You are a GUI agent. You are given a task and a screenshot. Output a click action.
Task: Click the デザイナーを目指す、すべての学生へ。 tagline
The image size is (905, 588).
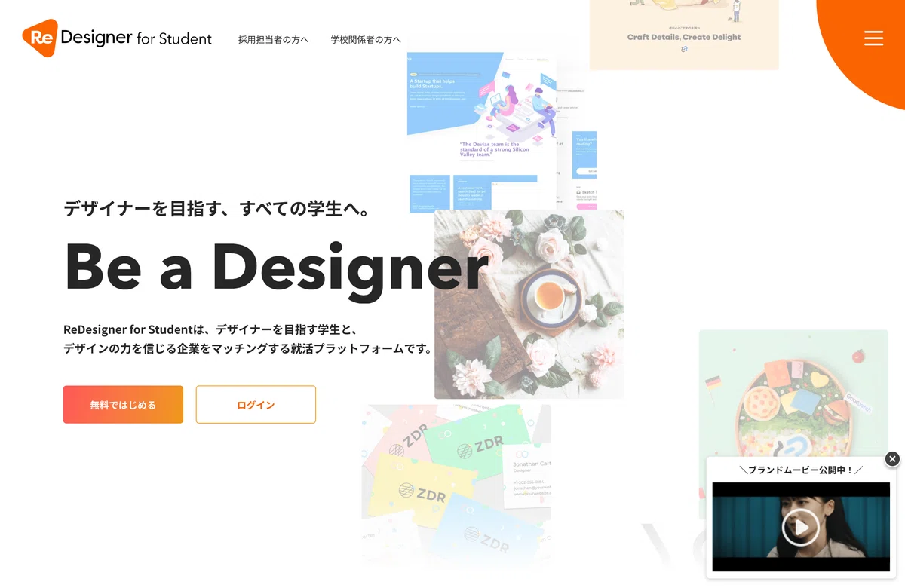click(x=218, y=208)
